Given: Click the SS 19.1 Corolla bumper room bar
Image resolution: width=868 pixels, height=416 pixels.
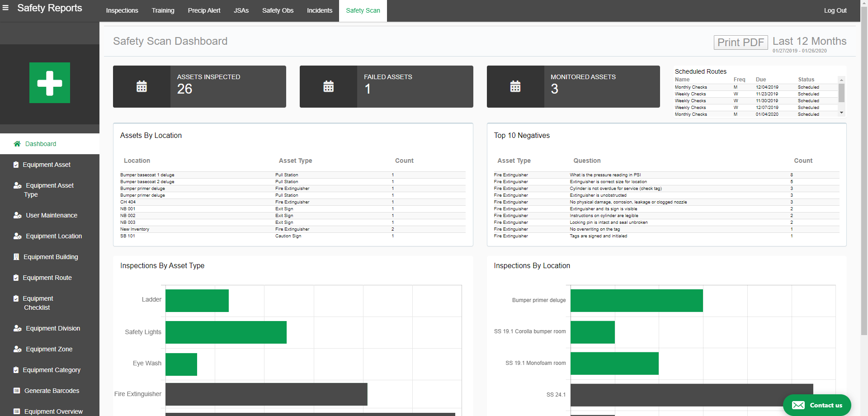Looking at the screenshot, I should click(593, 332).
